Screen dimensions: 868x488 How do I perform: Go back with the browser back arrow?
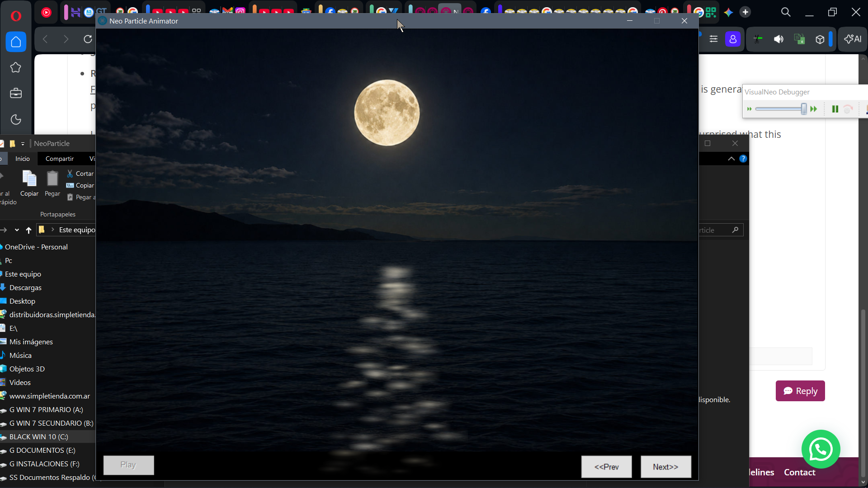[x=45, y=39]
